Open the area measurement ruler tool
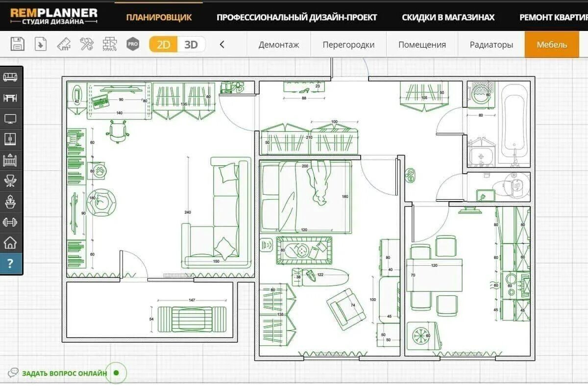This screenshot has width=588, height=386. (x=64, y=44)
